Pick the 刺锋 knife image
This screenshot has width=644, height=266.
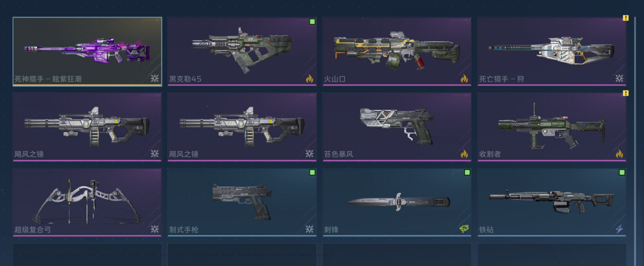pos(399,202)
